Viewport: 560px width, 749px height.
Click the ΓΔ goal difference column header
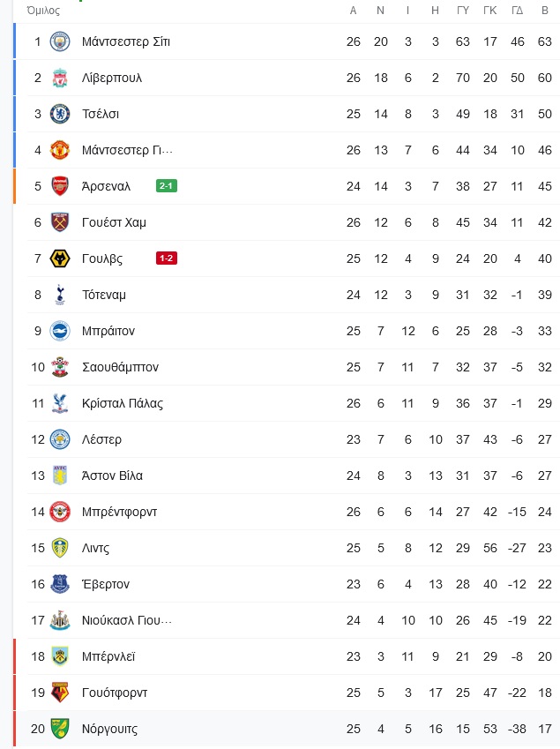pos(518,11)
